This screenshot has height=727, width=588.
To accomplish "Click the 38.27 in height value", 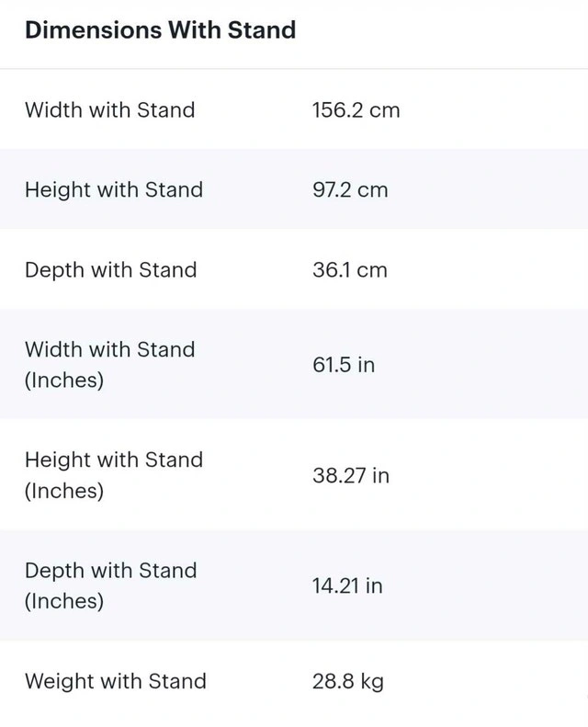I will (350, 475).
